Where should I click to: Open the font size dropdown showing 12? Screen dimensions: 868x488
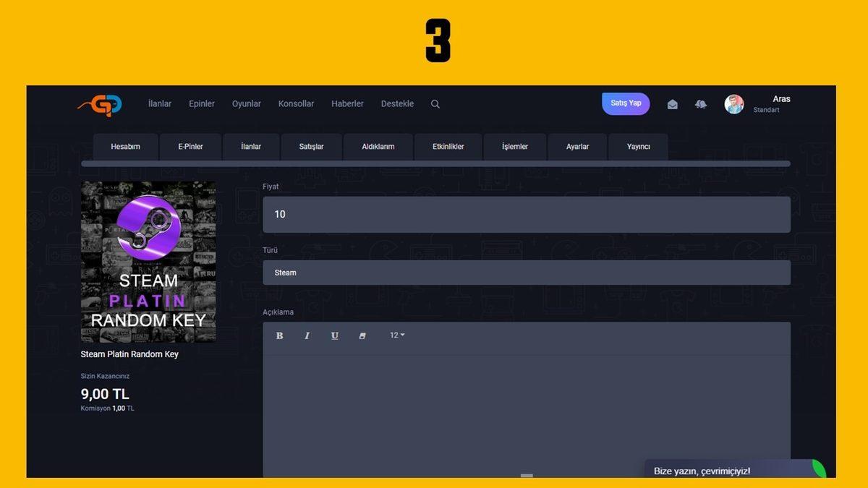pyautogui.click(x=396, y=335)
